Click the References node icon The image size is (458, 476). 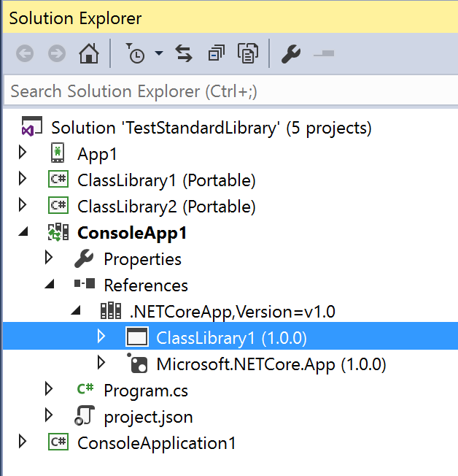[x=85, y=284]
